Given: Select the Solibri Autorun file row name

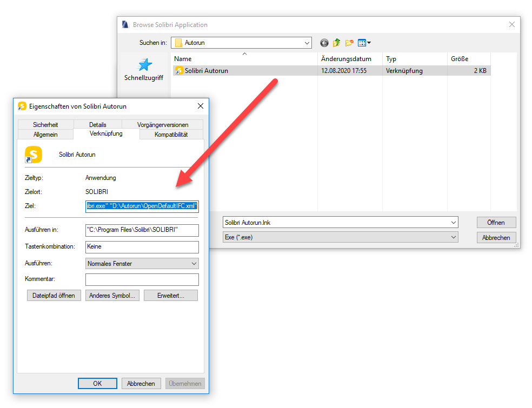Looking at the screenshot, I should [x=207, y=71].
